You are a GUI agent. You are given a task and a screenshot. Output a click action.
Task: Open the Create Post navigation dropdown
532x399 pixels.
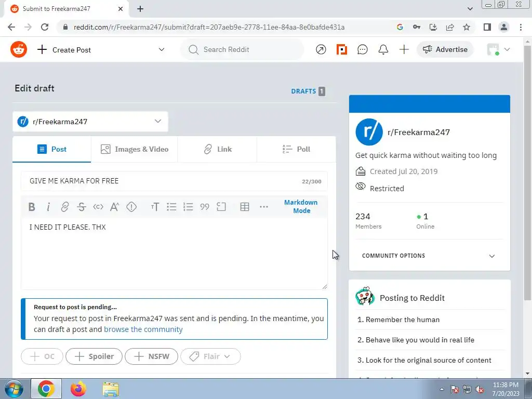pos(101,50)
